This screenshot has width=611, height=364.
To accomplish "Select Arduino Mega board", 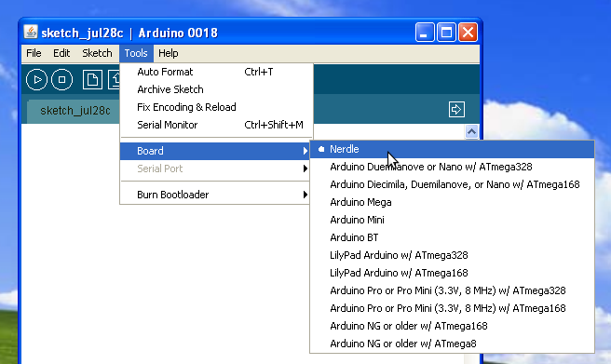I will [x=452, y=202].
